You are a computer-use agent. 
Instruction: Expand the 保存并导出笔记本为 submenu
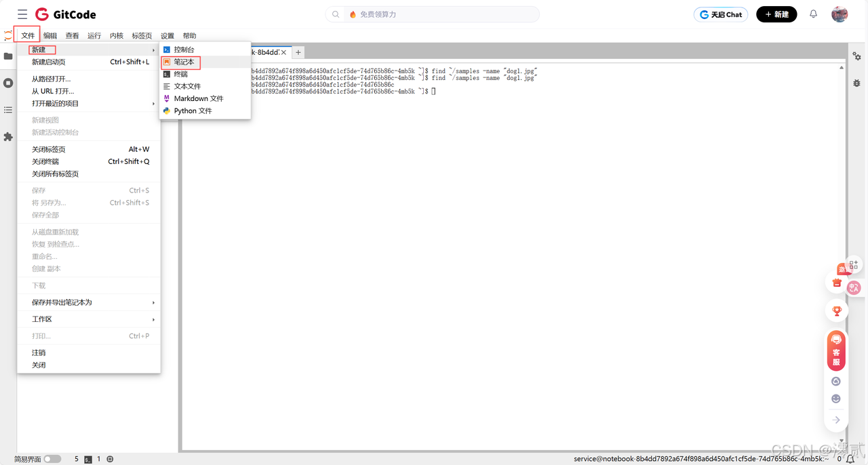coord(89,302)
